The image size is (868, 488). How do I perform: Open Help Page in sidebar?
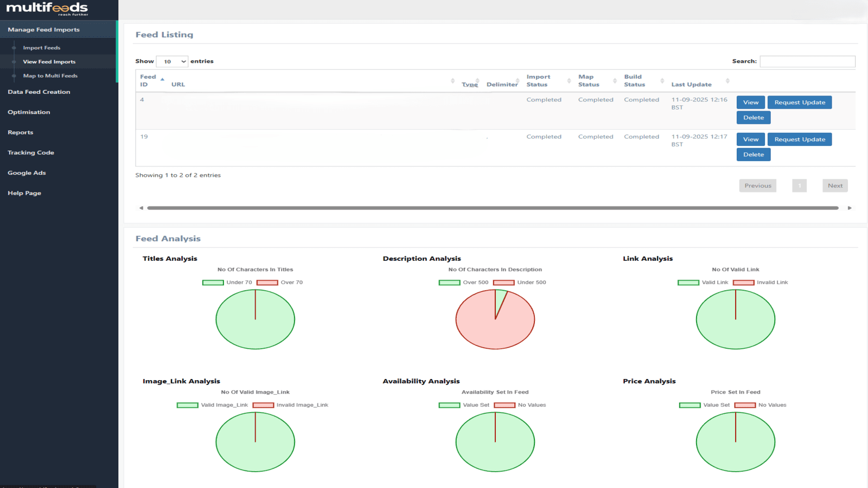(x=24, y=193)
